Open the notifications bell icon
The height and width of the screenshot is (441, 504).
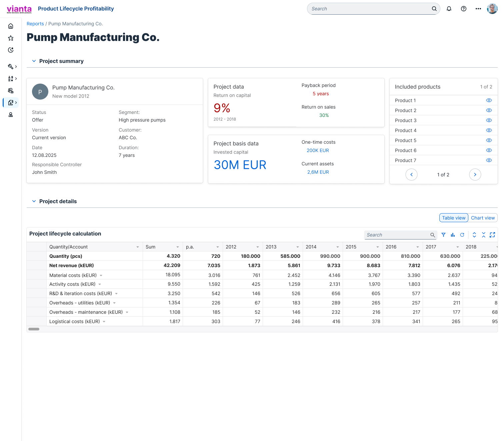pos(449,9)
